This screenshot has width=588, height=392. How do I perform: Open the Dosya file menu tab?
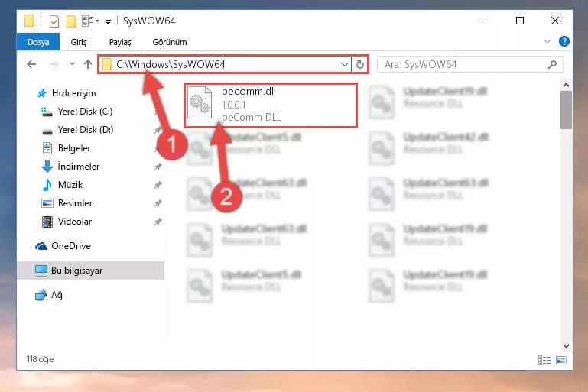pos(38,42)
